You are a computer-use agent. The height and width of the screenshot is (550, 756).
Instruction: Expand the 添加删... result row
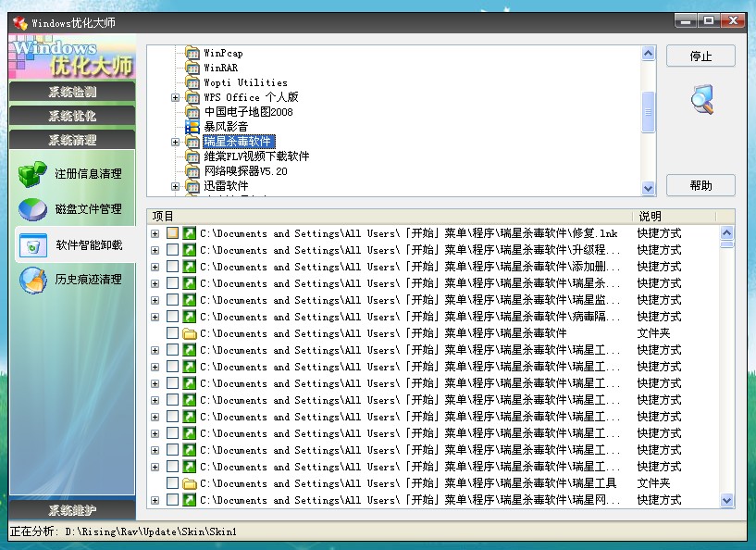tap(155, 268)
